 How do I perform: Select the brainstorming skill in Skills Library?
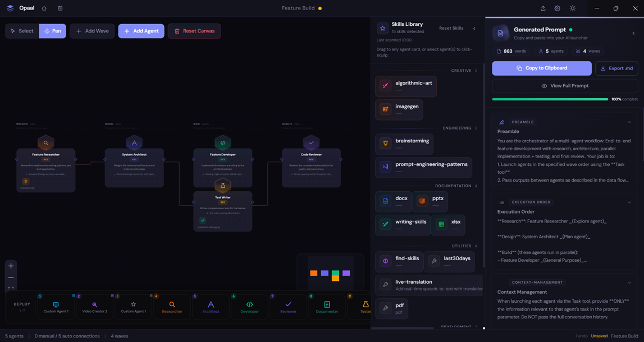pyautogui.click(x=404, y=144)
